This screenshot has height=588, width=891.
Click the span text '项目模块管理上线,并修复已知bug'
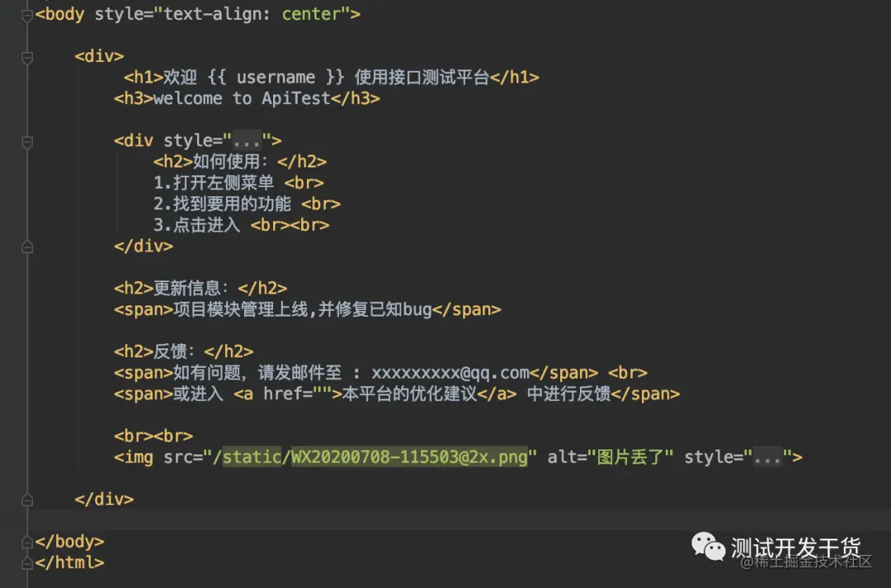302,309
